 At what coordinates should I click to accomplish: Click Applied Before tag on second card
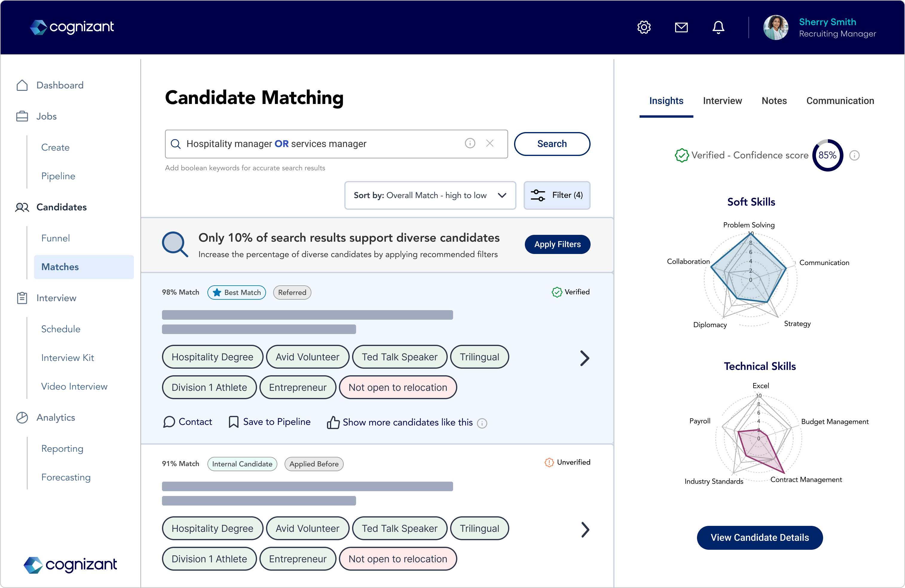[x=314, y=464]
